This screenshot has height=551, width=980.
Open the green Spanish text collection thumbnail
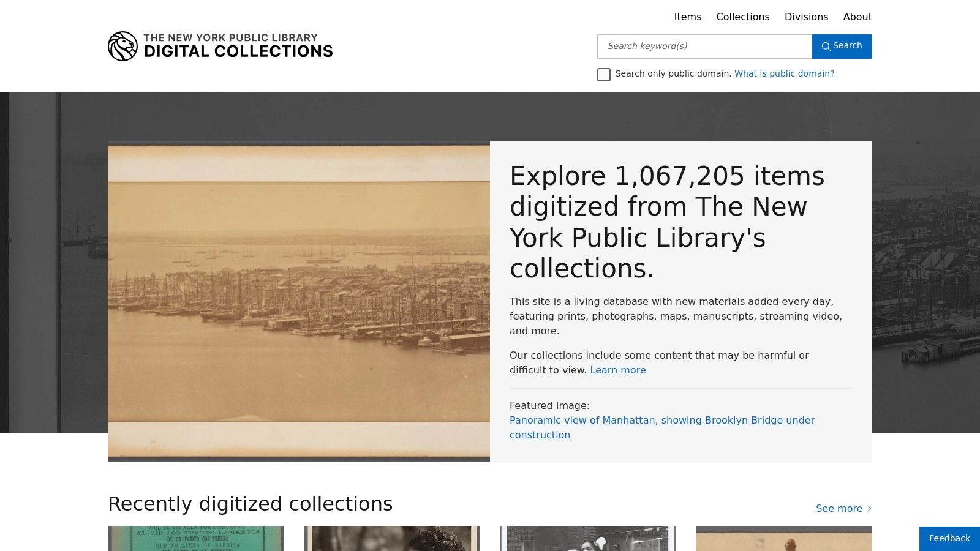tap(196, 538)
